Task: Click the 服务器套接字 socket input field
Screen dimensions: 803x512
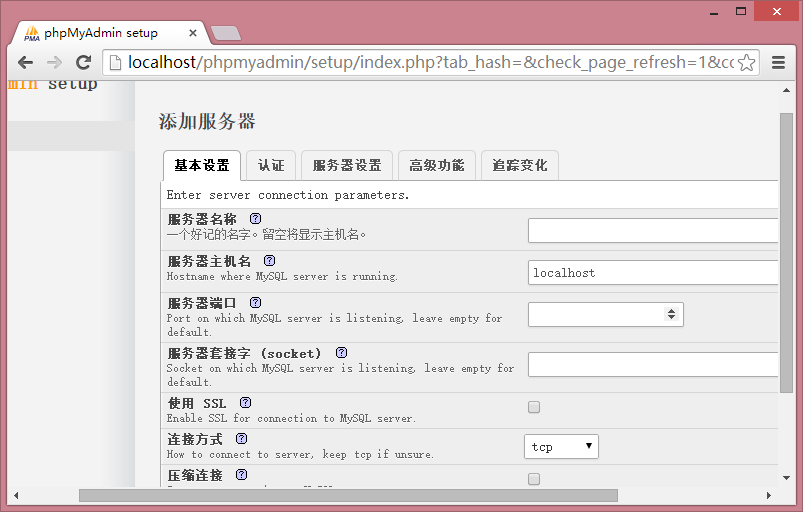Action: click(x=653, y=364)
